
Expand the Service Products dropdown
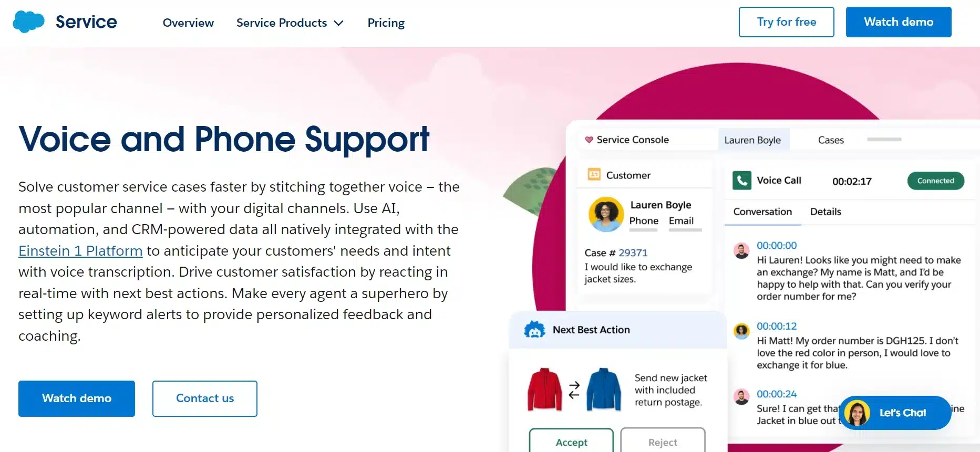290,23
